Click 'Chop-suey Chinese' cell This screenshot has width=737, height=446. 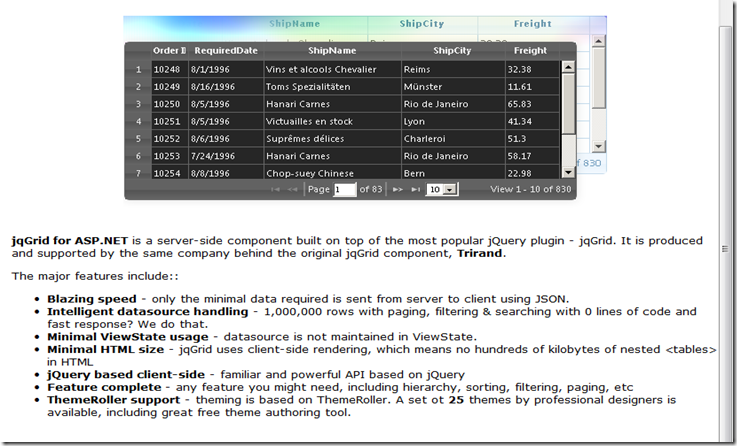pos(333,172)
